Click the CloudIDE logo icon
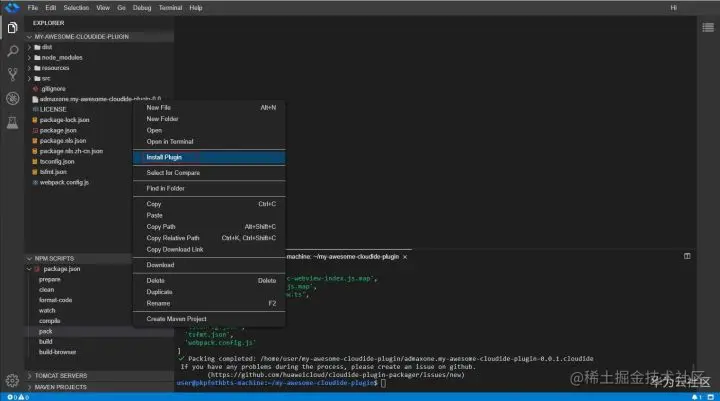720x401 pixels. click(x=12, y=7)
